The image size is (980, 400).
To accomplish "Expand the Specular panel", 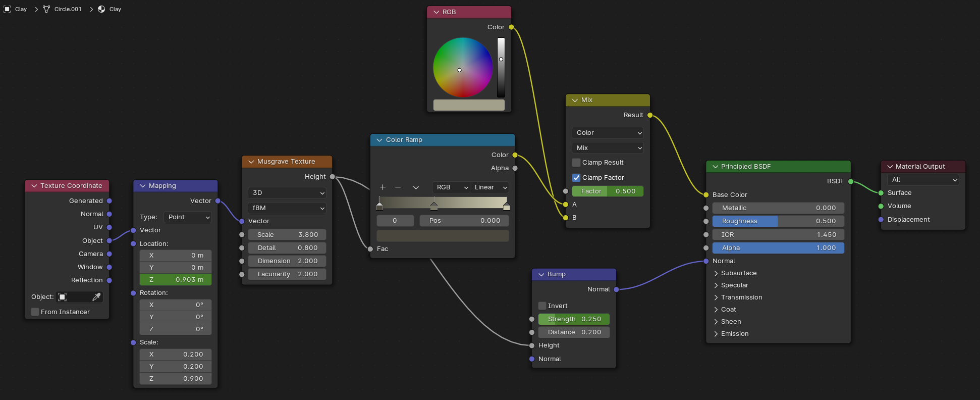I will (x=716, y=285).
